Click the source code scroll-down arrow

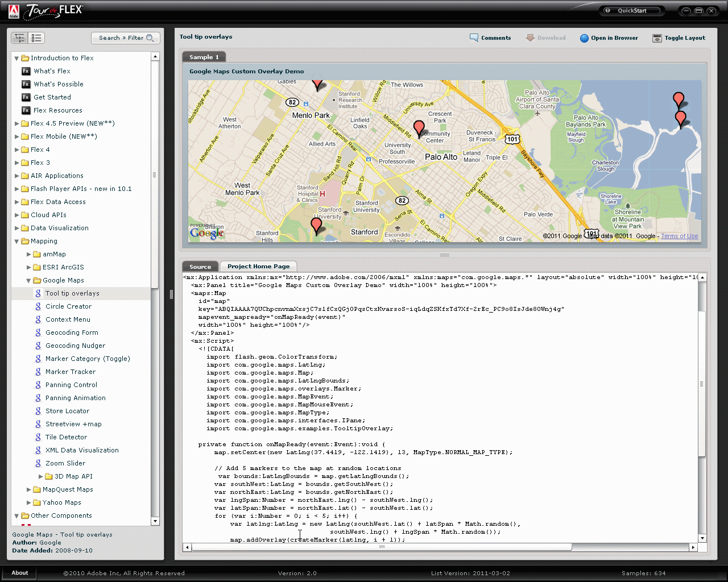(x=702, y=538)
